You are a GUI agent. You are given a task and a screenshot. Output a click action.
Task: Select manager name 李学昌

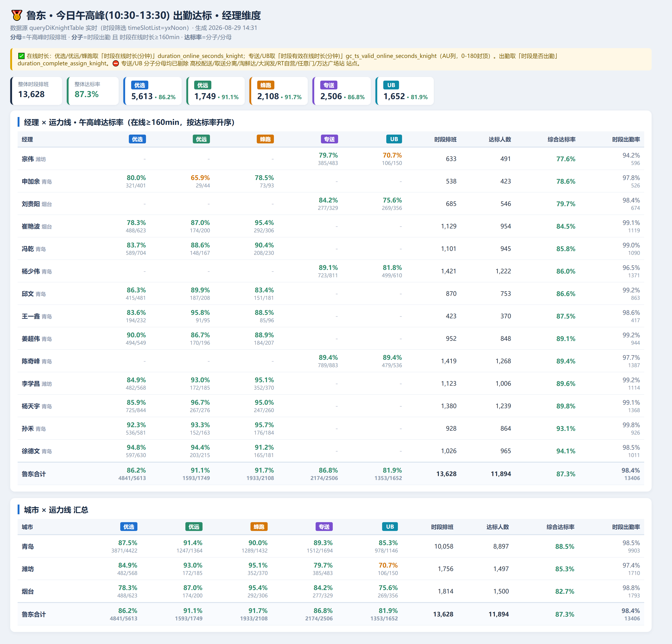(x=31, y=384)
